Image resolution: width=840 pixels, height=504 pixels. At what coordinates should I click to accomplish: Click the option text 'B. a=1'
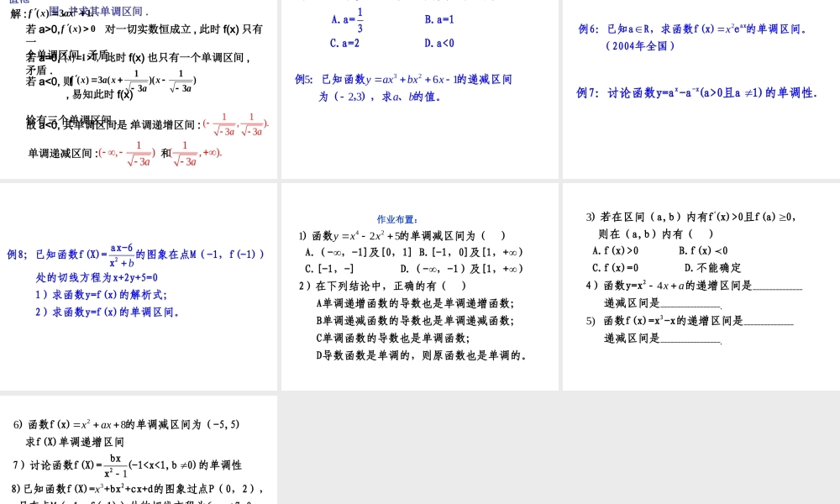(439, 20)
